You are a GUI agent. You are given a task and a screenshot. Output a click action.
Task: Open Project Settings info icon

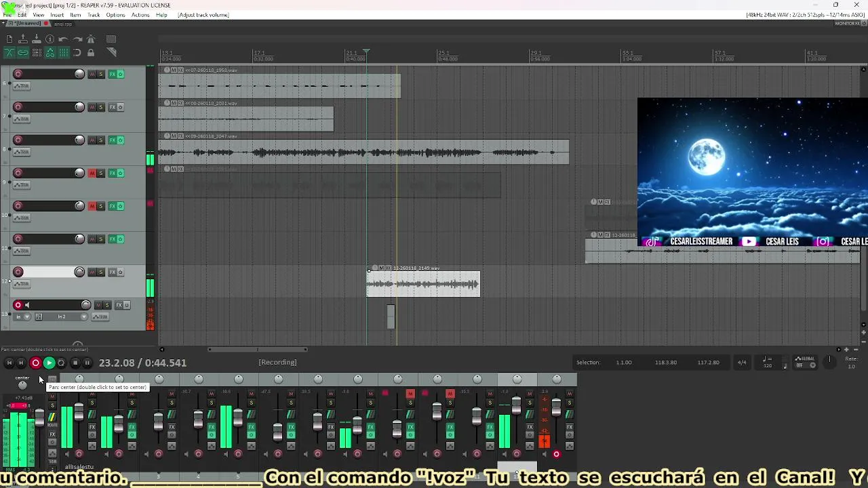tap(50, 39)
